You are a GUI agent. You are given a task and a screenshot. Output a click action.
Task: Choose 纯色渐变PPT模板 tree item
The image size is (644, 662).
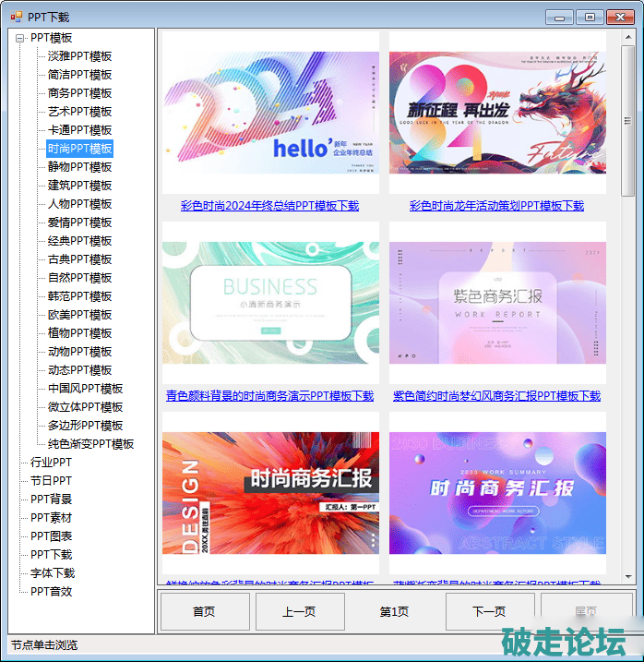click(x=90, y=444)
